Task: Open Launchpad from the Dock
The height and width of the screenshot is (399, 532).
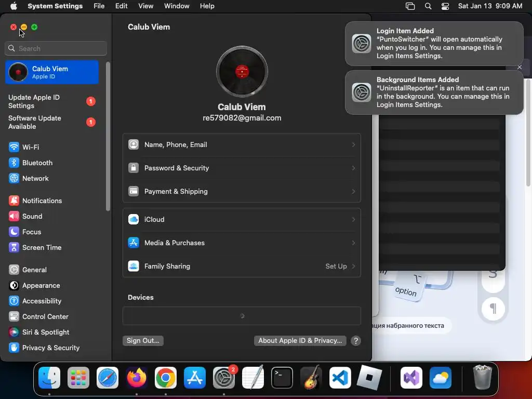Action: pos(78,378)
